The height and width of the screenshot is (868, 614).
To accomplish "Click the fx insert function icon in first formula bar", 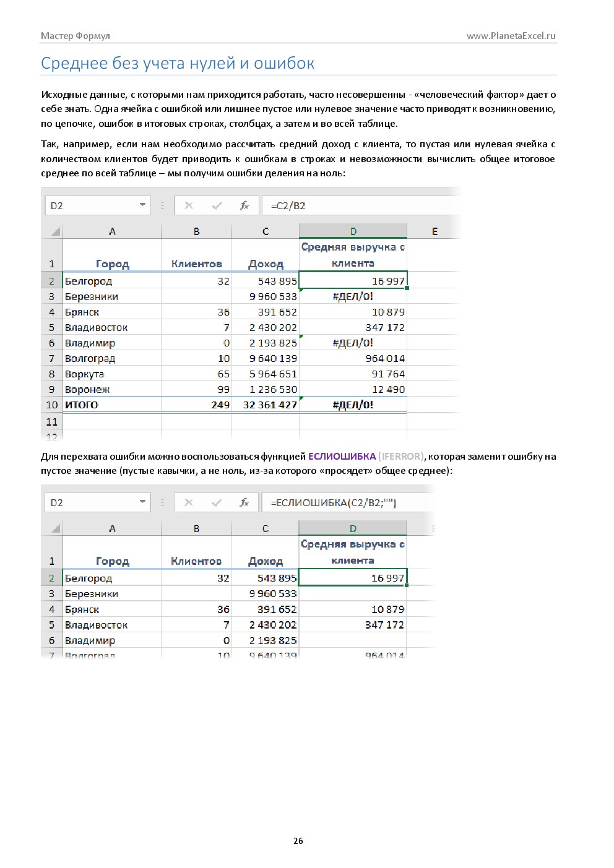I will [244, 205].
